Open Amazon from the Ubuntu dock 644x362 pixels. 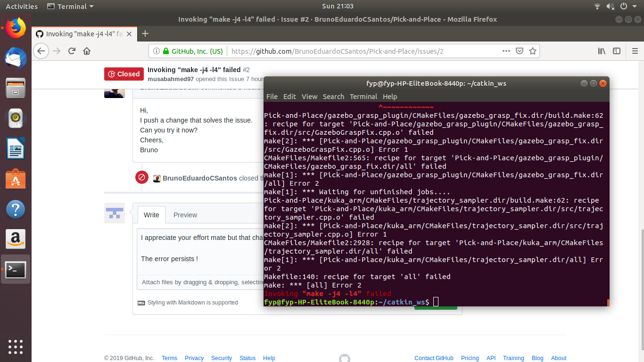[16, 239]
